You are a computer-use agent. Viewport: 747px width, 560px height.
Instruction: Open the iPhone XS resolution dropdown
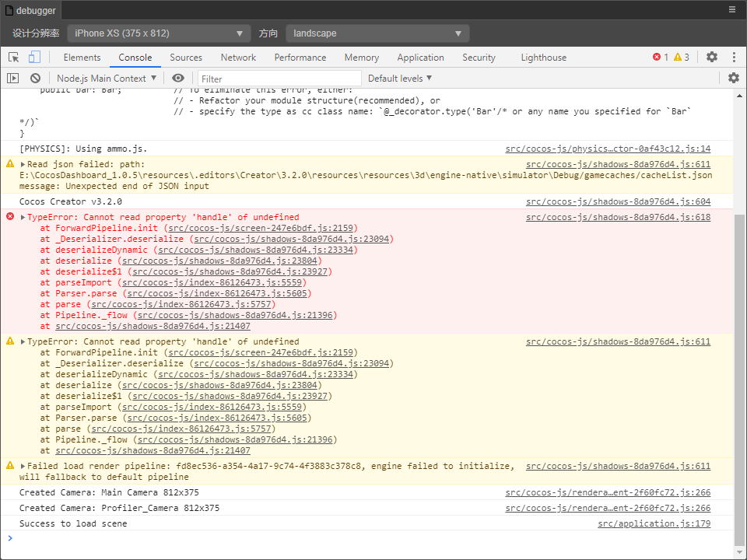[x=159, y=33]
